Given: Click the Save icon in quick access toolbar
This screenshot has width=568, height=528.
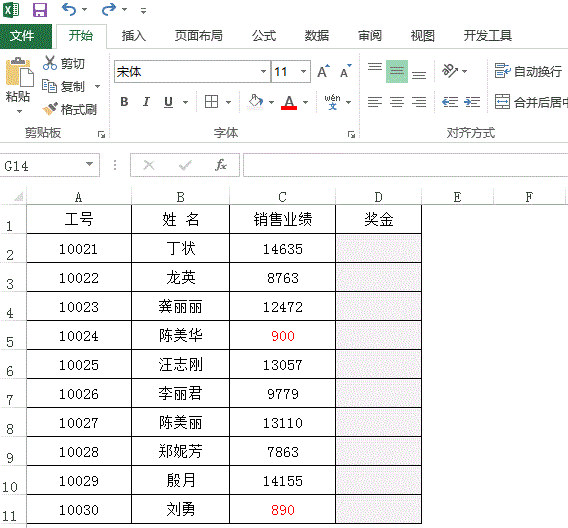Looking at the screenshot, I should click(39, 10).
